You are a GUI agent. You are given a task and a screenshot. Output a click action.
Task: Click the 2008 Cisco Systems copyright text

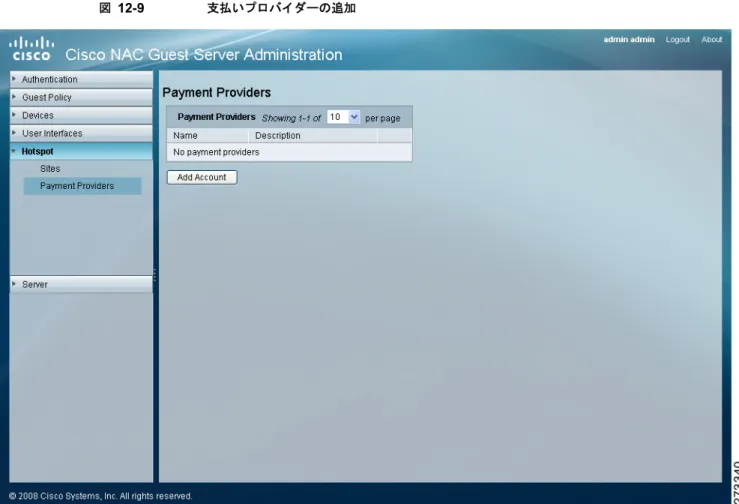[100, 496]
